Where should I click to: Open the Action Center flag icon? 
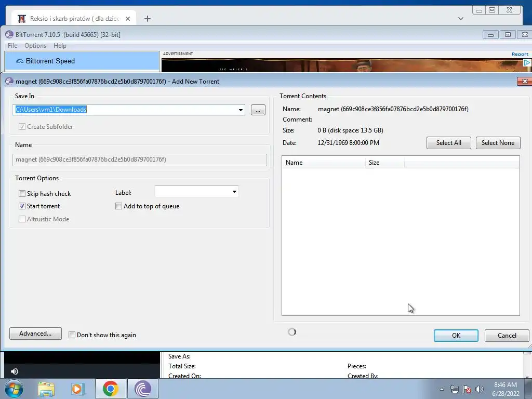pos(467,389)
